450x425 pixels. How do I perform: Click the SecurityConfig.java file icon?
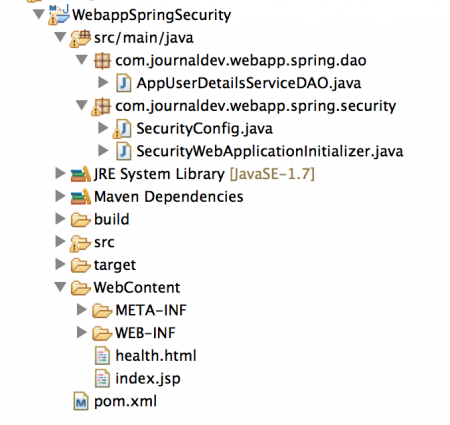[x=122, y=129]
